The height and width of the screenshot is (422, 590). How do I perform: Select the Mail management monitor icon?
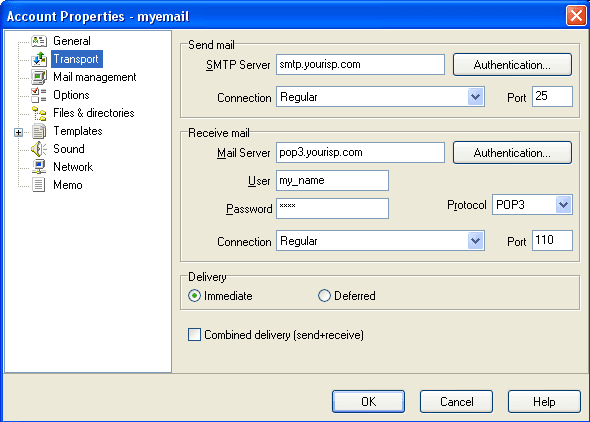pos(39,77)
